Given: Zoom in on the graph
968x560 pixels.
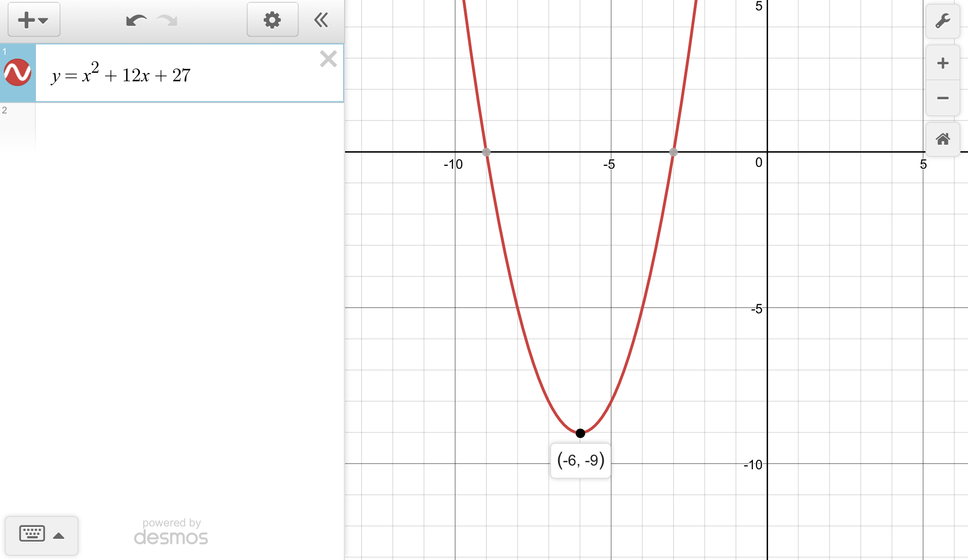Looking at the screenshot, I should [x=942, y=63].
